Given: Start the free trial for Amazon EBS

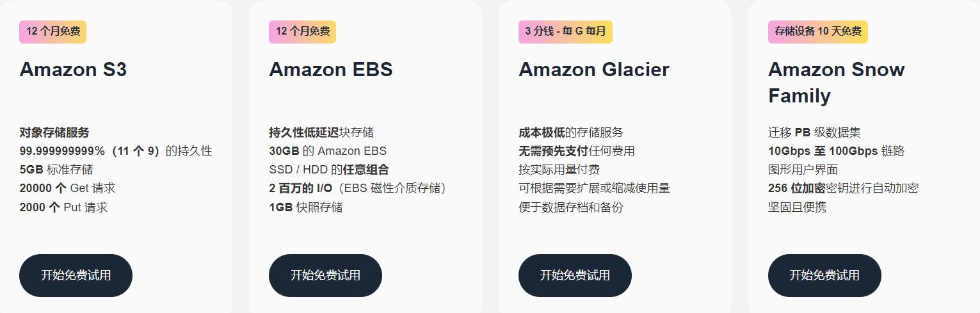Looking at the screenshot, I should 325,275.
